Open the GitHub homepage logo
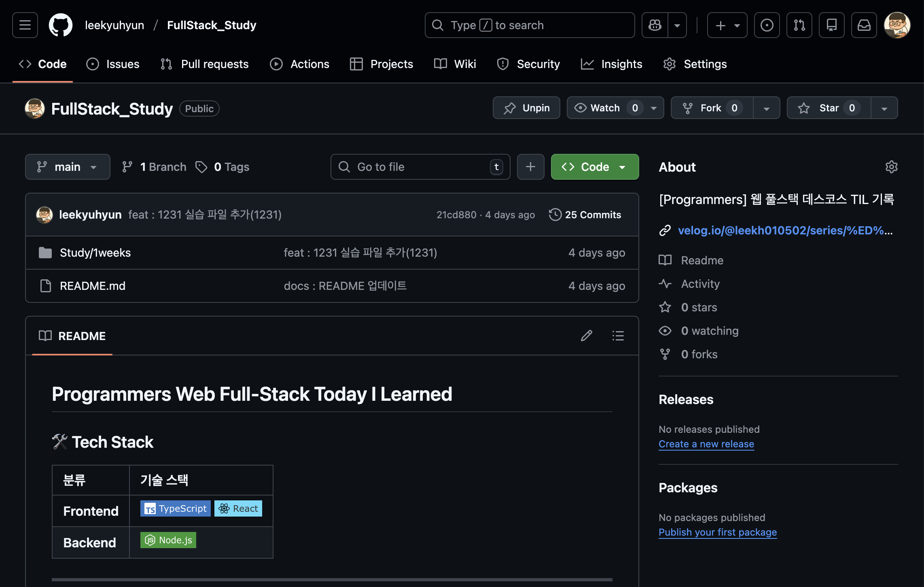Viewport: 924px width, 587px height. 60,25
